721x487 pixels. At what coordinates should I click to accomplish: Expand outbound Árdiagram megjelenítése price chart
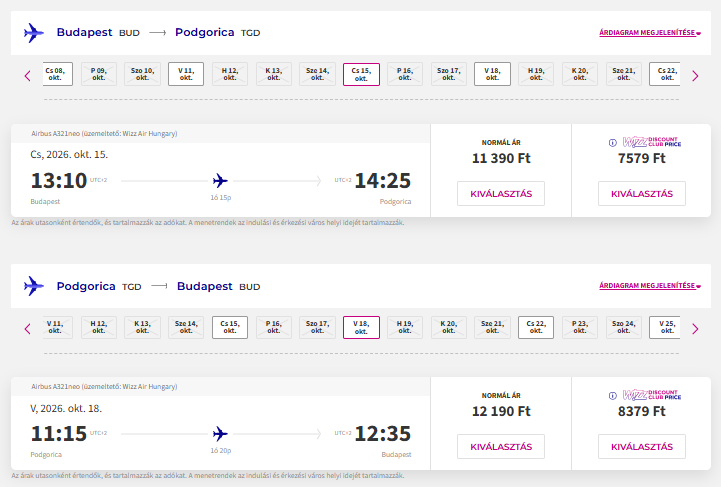tap(650, 33)
